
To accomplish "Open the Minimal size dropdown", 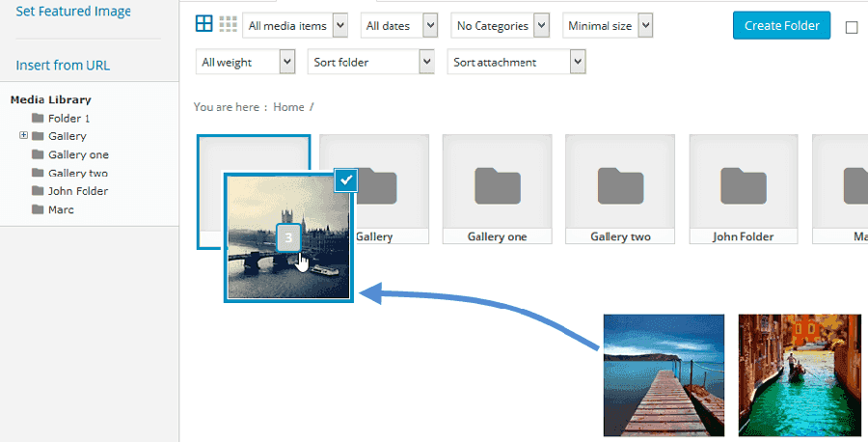I will pos(608,26).
